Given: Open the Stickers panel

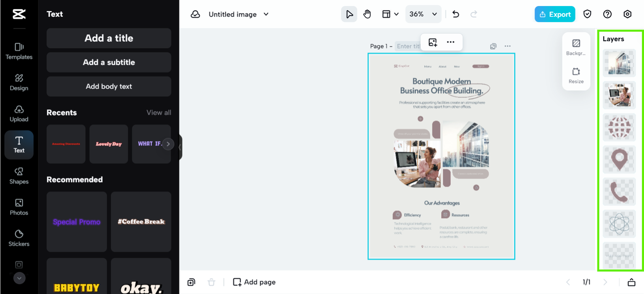Looking at the screenshot, I should [x=19, y=239].
